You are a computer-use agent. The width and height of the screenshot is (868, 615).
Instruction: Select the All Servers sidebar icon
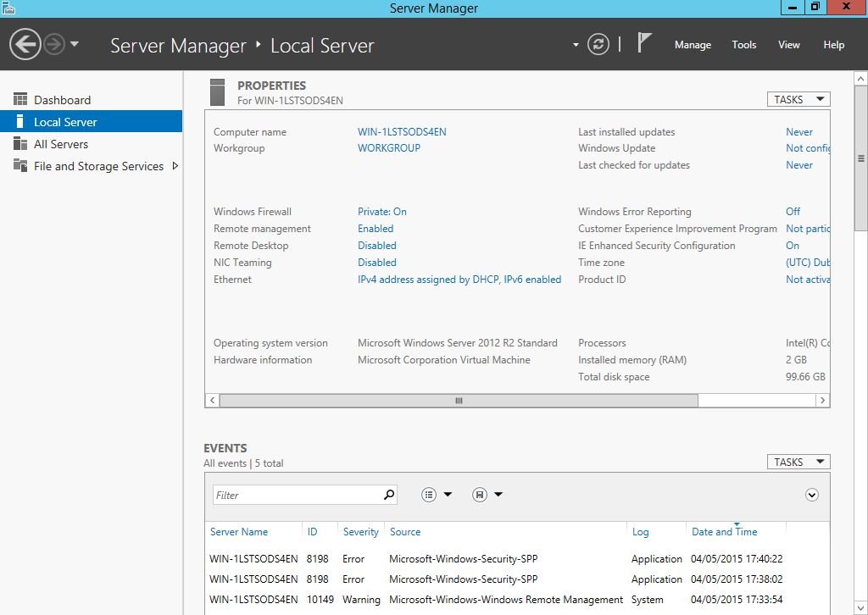(x=20, y=144)
